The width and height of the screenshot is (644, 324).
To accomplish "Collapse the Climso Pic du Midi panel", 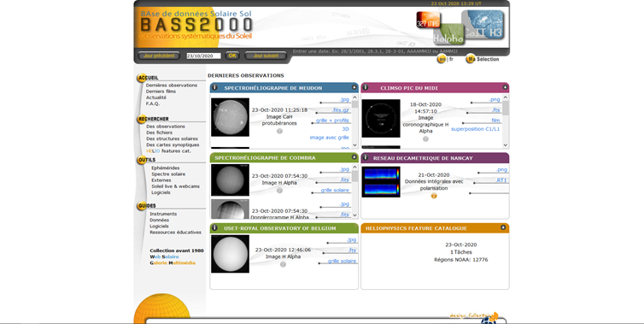I will click(x=505, y=87).
